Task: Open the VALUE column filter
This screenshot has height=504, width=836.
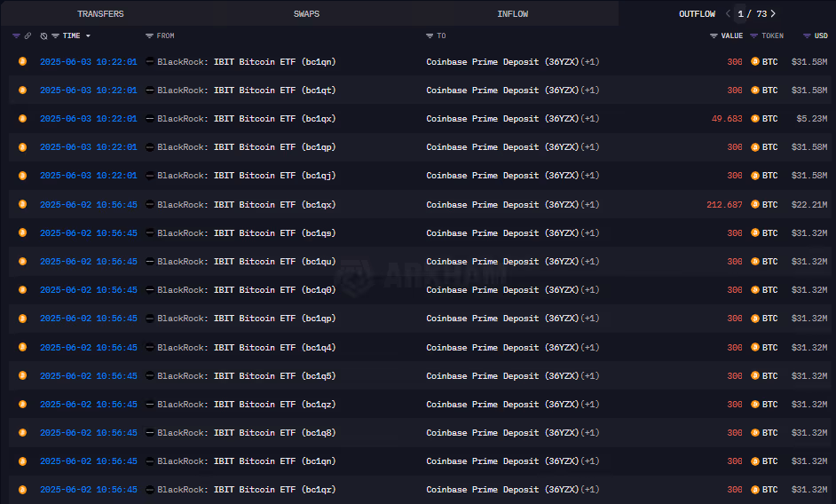Action: pos(714,35)
